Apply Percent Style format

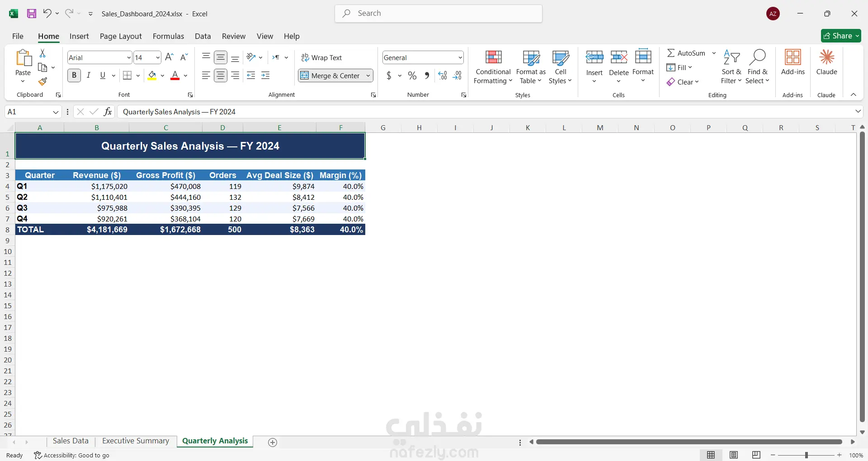click(x=412, y=75)
